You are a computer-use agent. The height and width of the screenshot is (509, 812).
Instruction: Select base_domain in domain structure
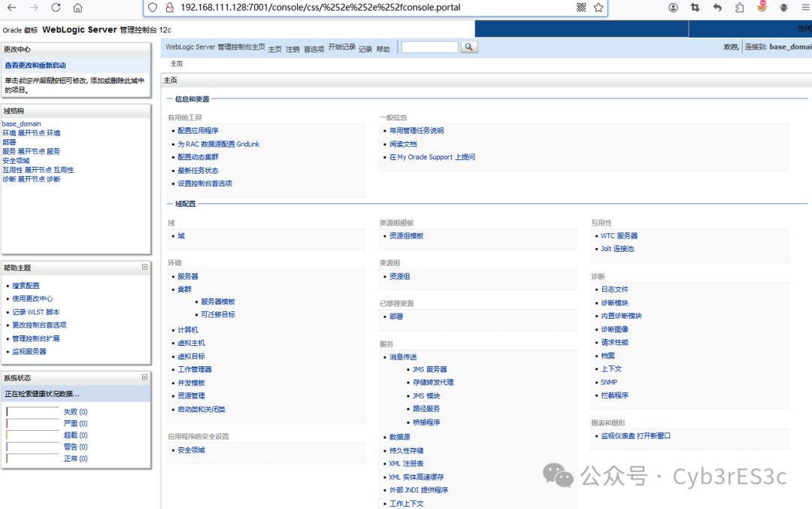pyautogui.click(x=21, y=124)
